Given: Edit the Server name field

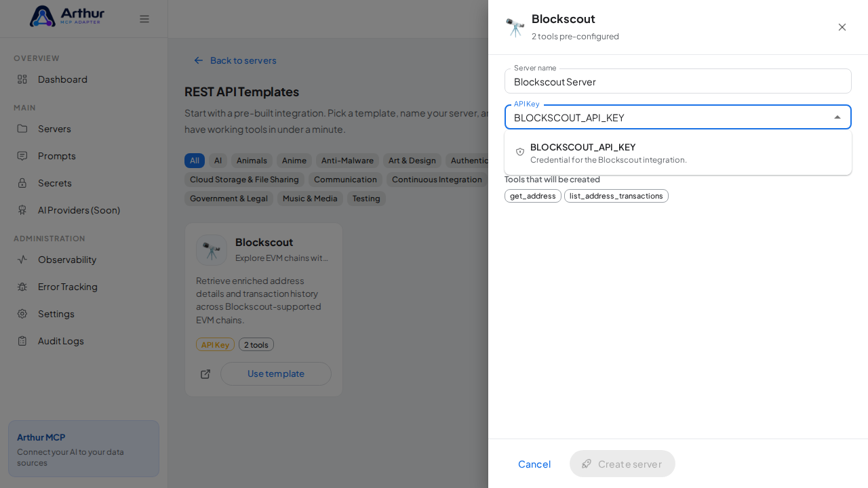Looking at the screenshot, I should (x=678, y=81).
